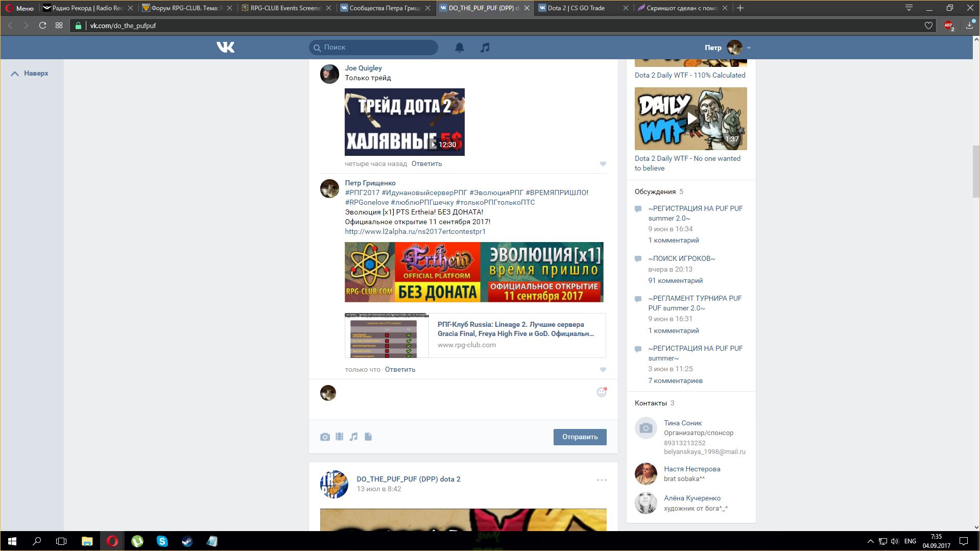The width and height of the screenshot is (980, 551).
Task: Open uTorrent from taskbar
Action: click(x=137, y=541)
